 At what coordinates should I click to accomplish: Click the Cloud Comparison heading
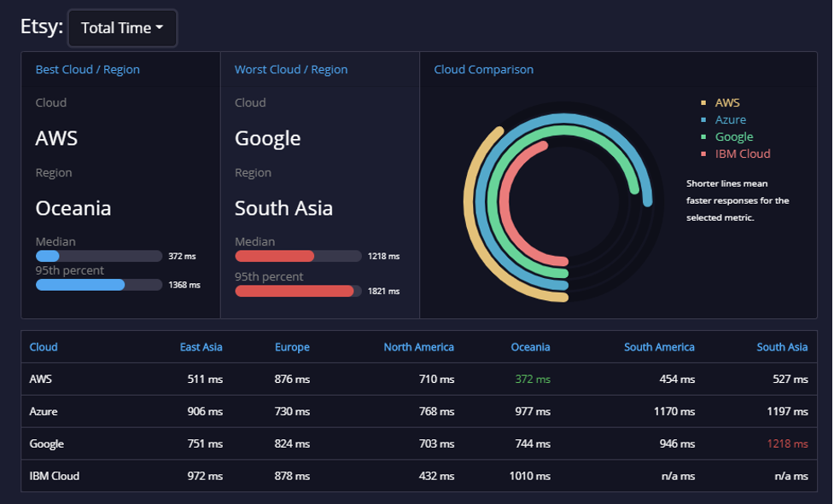483,70
